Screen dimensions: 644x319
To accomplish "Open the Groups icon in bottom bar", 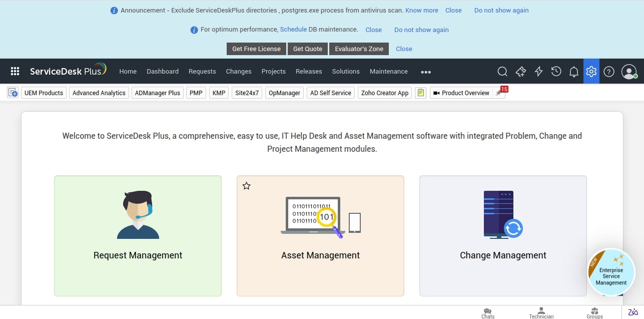I will pyautogui.click(x=595, y=313).
